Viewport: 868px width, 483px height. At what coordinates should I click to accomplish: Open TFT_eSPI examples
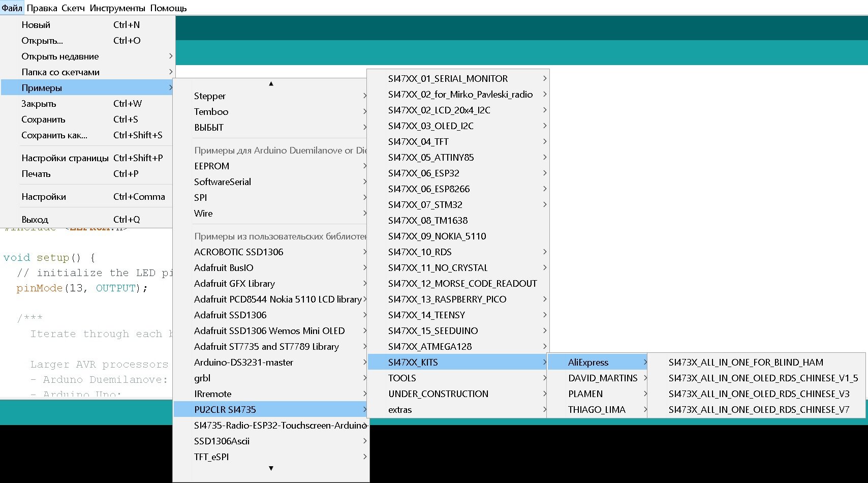click(x=271, y=457)
